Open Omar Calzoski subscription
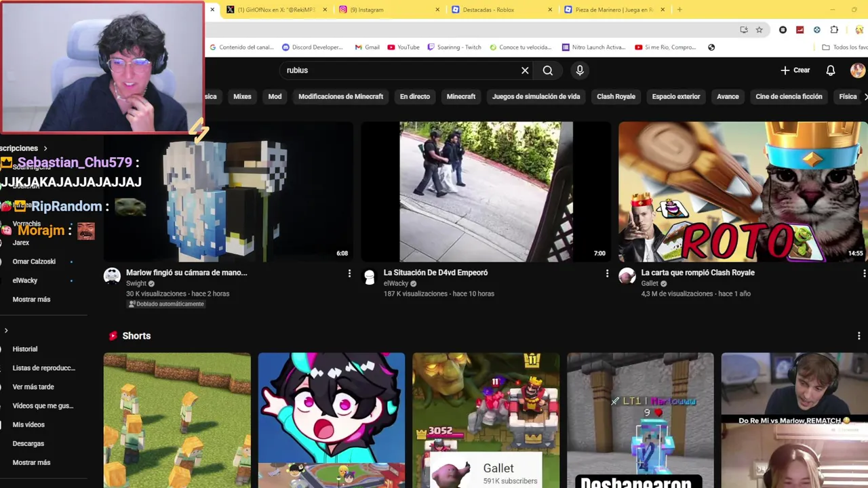The width and height of the screenshot is (868, 488). tap(34, 262)
